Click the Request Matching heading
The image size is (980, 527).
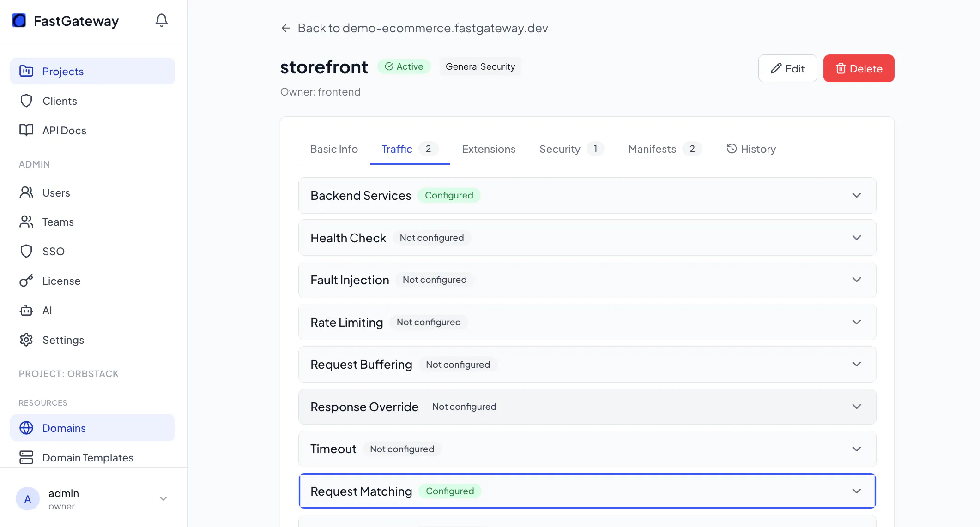(x=361, y=491)
